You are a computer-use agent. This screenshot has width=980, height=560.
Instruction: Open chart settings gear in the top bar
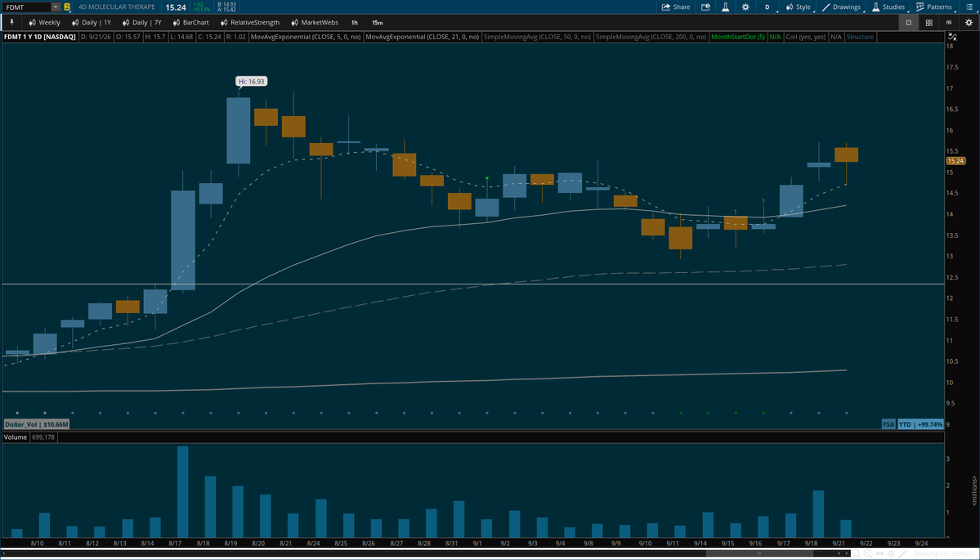745,7
